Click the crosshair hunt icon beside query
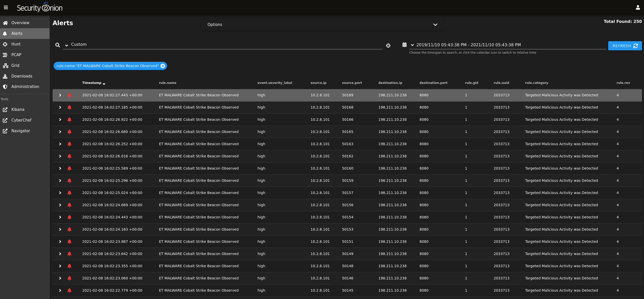The height and width of the screenshot is (299, 644). click(x=388, y=46)
